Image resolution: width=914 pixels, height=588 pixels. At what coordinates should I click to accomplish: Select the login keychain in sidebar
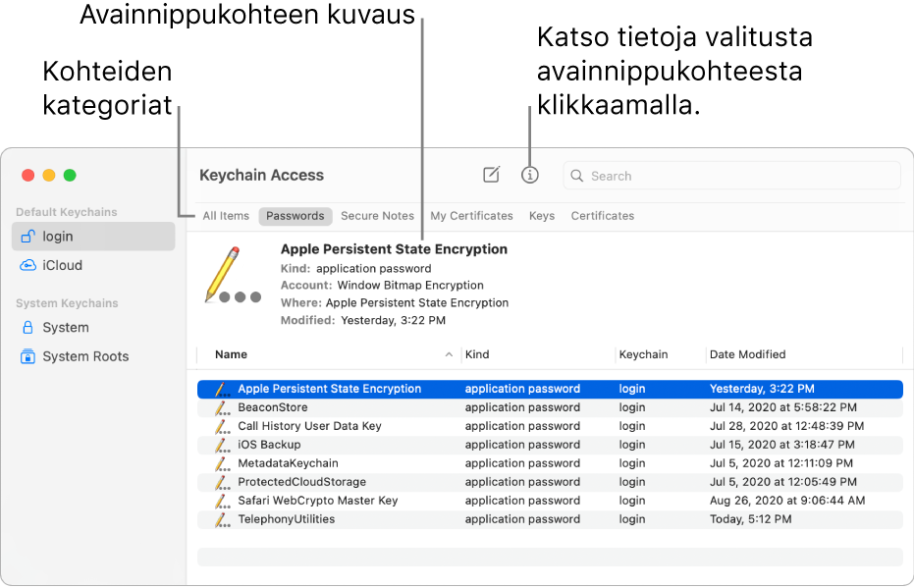click(93, 236)
